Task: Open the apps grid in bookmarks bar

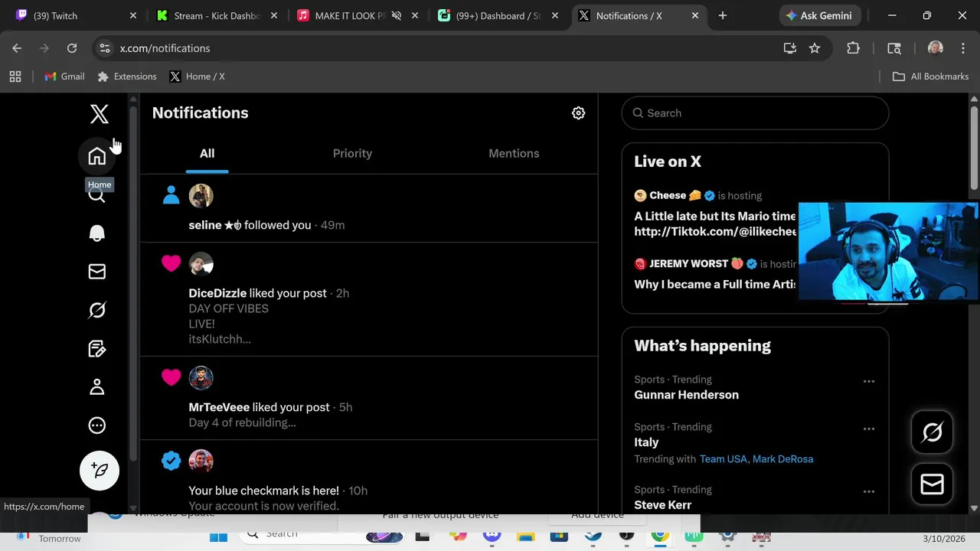Action: tap(15, 77)
